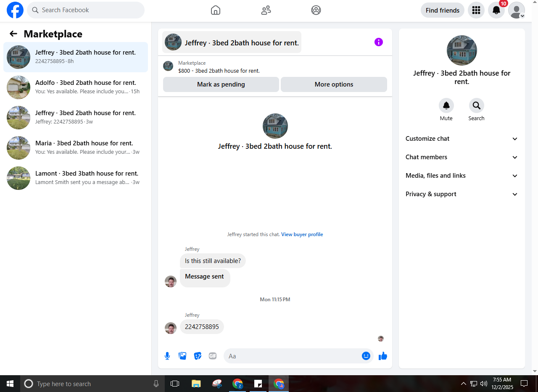Image resolution: width=538 pixels, height=392 pixels.
Task: Open the Groups icon in top navigation
Action: click(x=316, y=10)
